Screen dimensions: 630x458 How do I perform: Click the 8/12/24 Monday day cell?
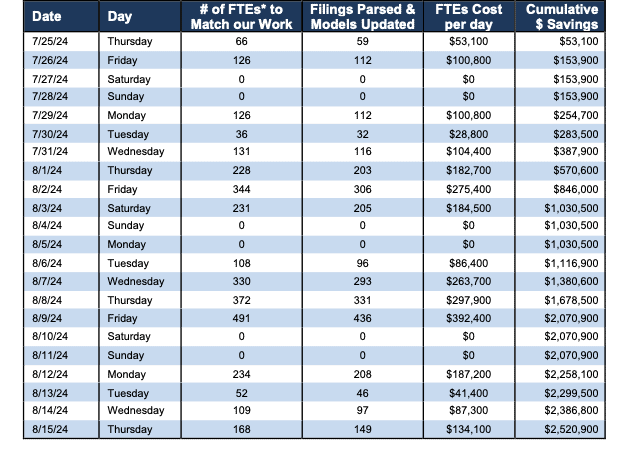tap(140, 374)
